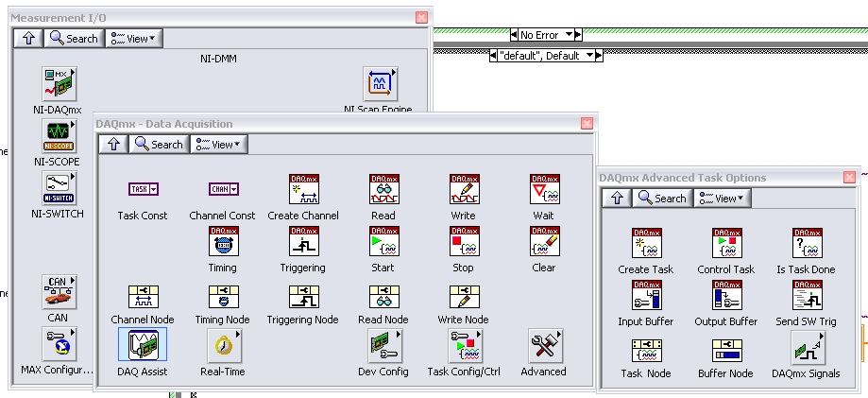
Task: Open the NI-DAQmx subpalette icon
Action: click(59, 84)
